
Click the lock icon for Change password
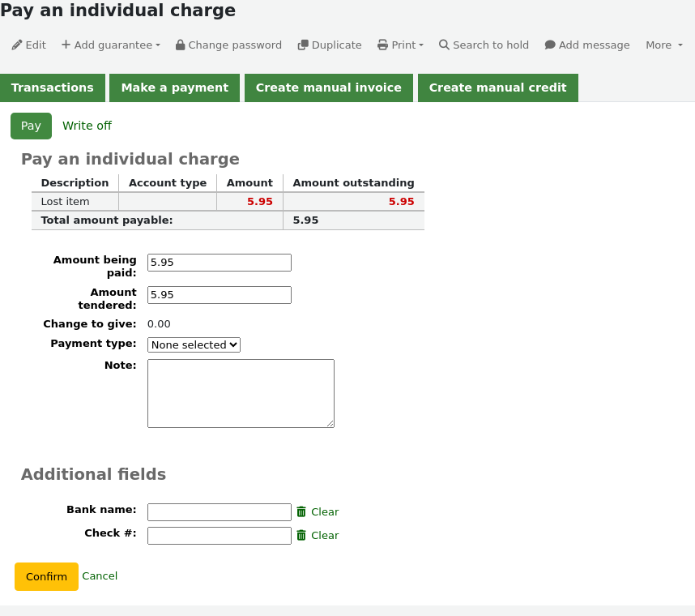(x=180, y=45)
